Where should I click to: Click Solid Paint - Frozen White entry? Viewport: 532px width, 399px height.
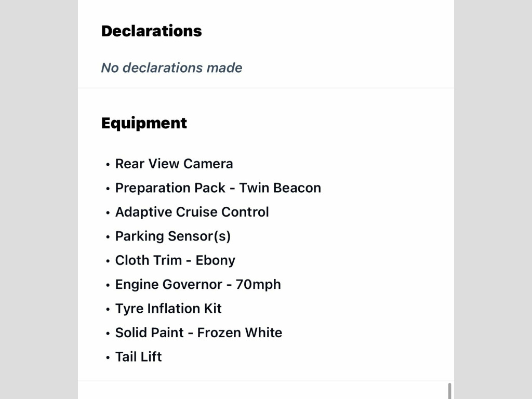(x=198, y=333)
